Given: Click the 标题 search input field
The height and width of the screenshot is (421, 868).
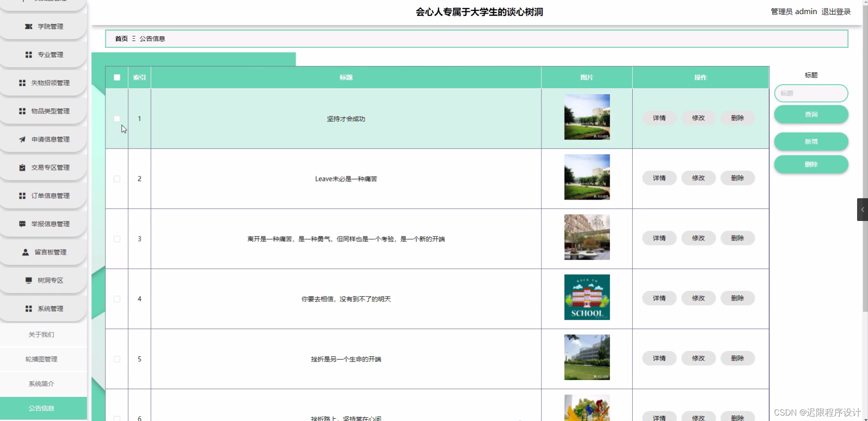Looking at the screenshot, I should pos(811,93).
